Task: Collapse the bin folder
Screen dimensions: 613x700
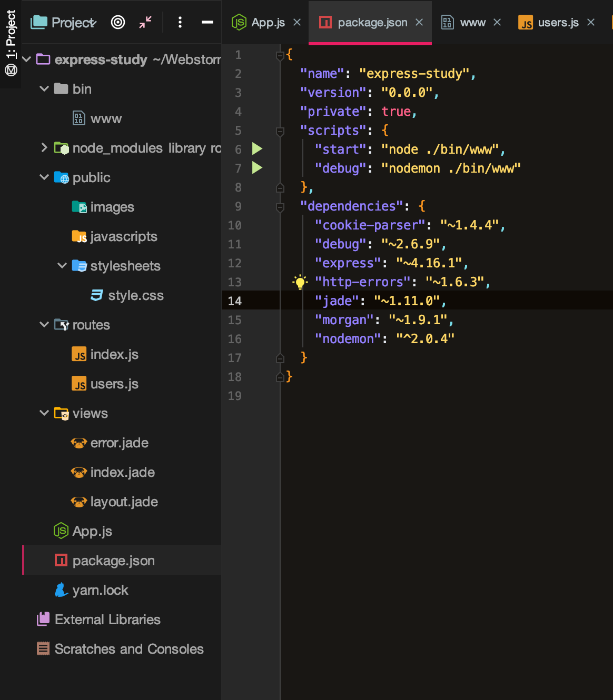Action: pyautogui.click(x=44, y=89)
